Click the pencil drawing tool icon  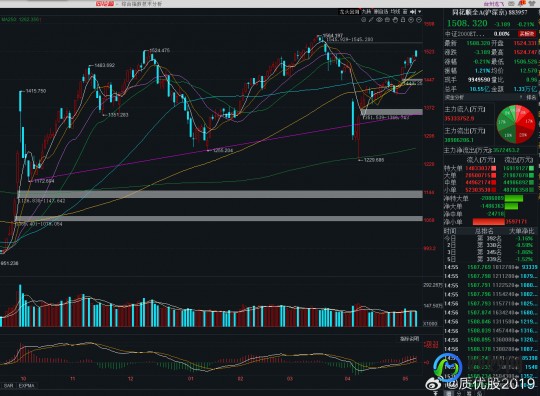[x=371, y=20]
